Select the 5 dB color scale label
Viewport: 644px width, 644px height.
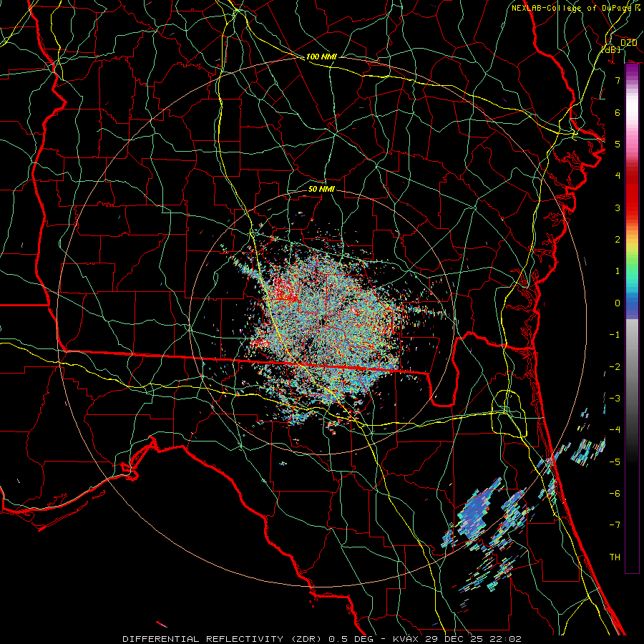[x=618, y=144]
